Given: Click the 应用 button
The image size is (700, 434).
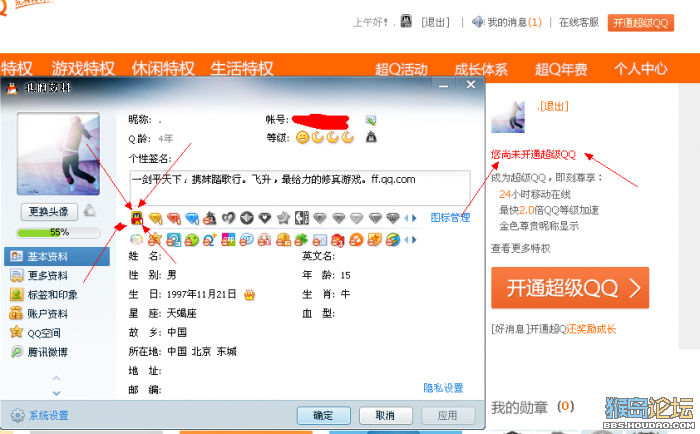Looking at the screenshot, I should (x=447, y=415).
